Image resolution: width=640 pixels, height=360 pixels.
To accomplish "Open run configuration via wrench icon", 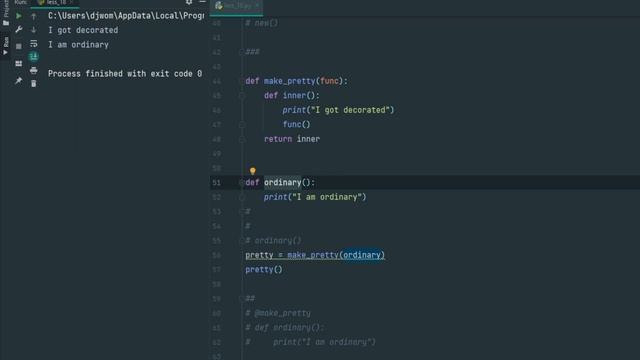I will click(19, 30).
